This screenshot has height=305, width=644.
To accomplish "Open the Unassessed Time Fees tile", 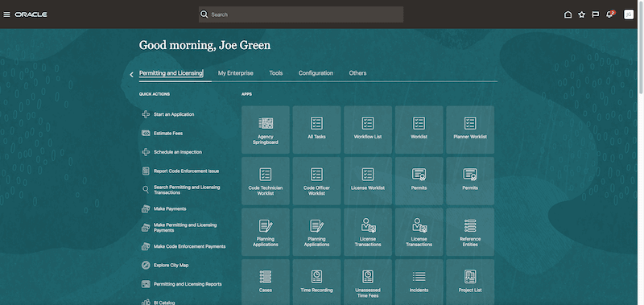I will (x=368, y=282).
